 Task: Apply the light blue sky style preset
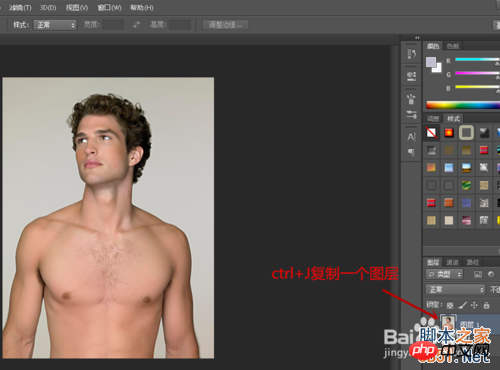(449, 167)
